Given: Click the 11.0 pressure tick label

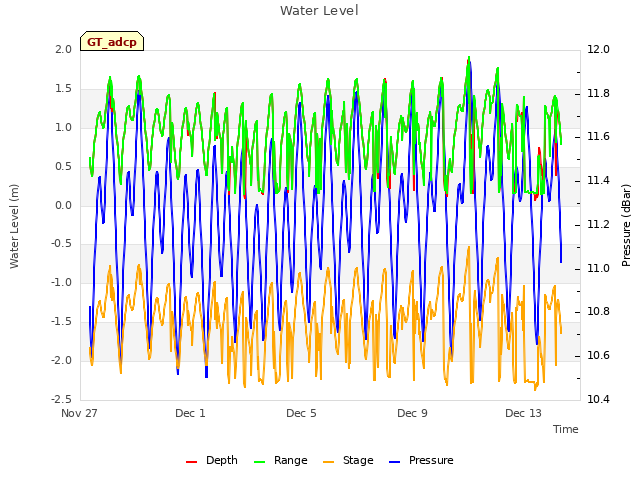Looking at the screenshot, I should pos(598,268).
